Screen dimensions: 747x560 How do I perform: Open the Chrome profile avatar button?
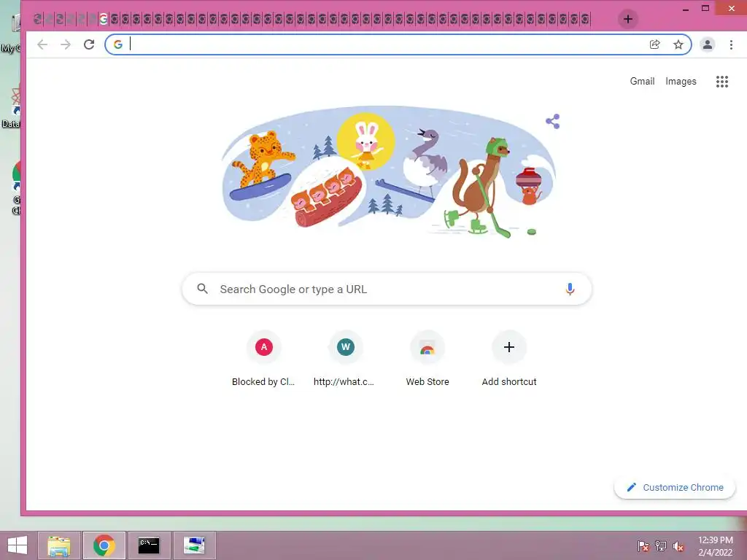click(708, 44)
